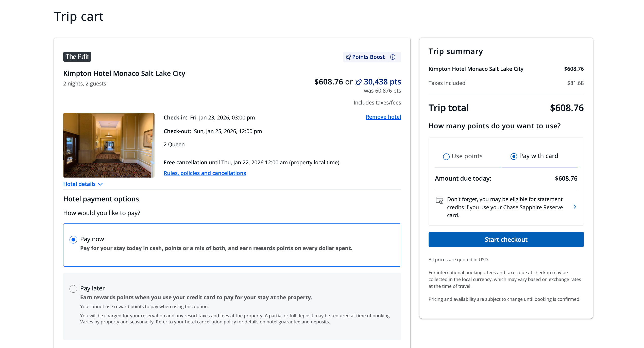Click the Kimpton Hotel Monaco Salt Lake City title

(124, 73)
